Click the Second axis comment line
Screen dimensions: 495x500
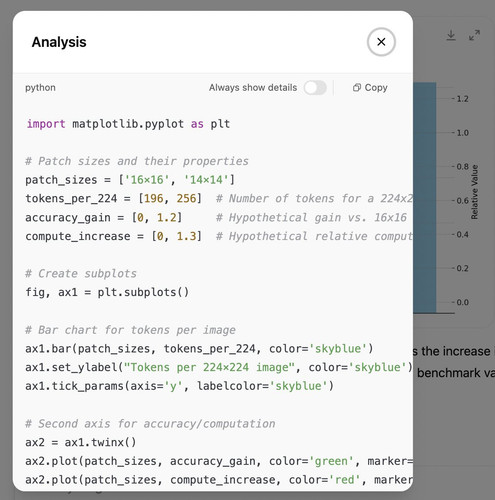click(x=150, y=424)
